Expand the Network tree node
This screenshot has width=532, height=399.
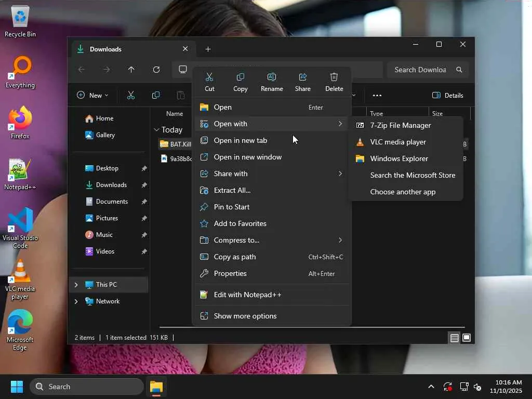click(76, 301)
